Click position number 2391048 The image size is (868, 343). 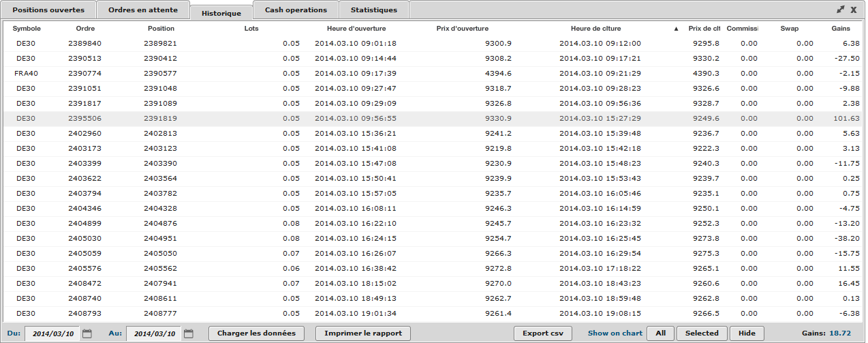pyautogui.click(x=161, y=89)
